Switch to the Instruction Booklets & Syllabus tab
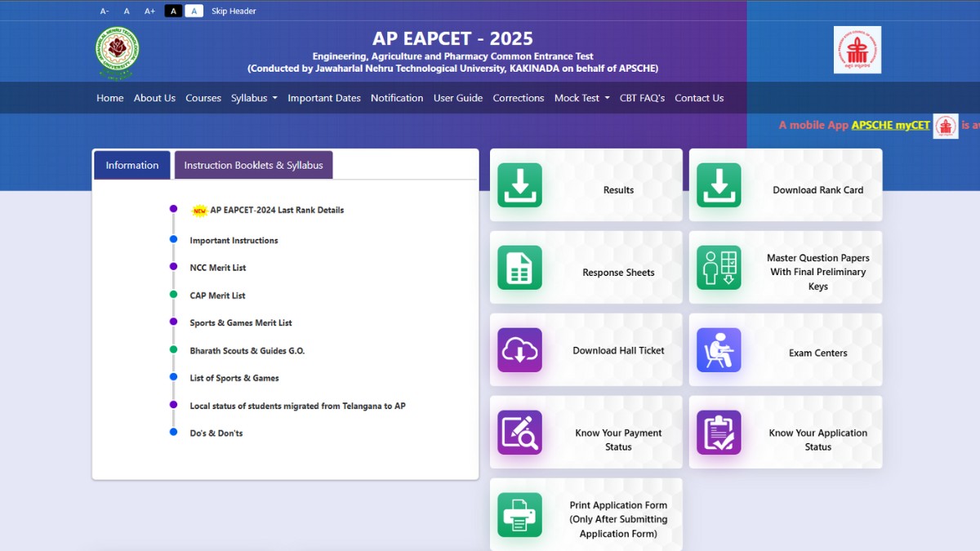 point(253,165)
